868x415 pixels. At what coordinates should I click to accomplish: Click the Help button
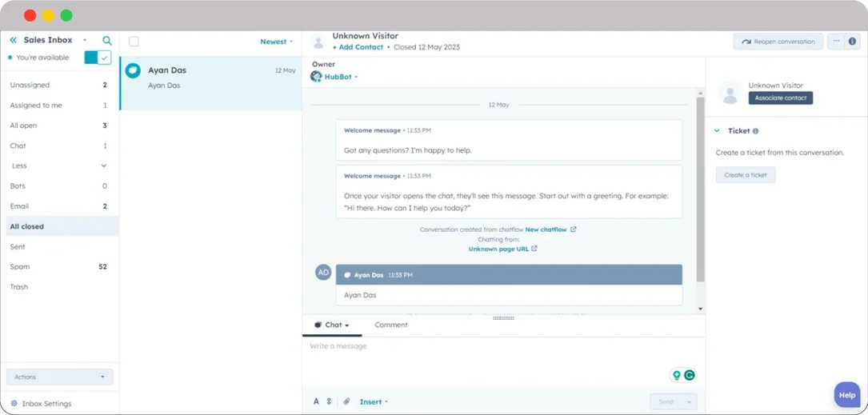click(847, 395)
